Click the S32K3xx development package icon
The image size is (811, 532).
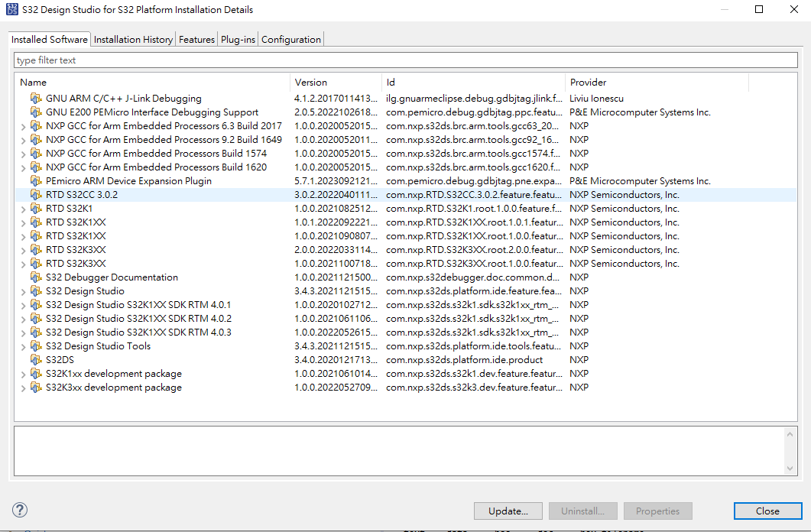(36, 387)
